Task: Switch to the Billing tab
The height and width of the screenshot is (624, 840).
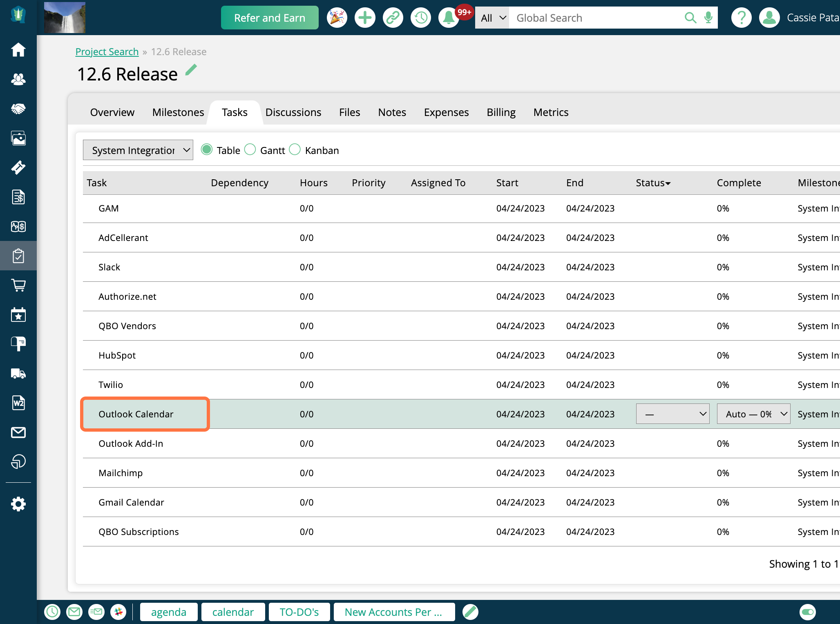Action: [x=500, y=112]
